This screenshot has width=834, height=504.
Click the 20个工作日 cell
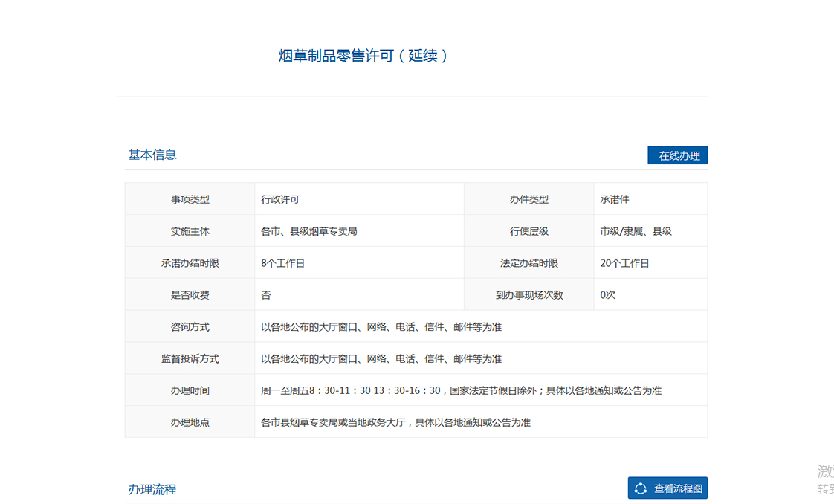[624, 263]
